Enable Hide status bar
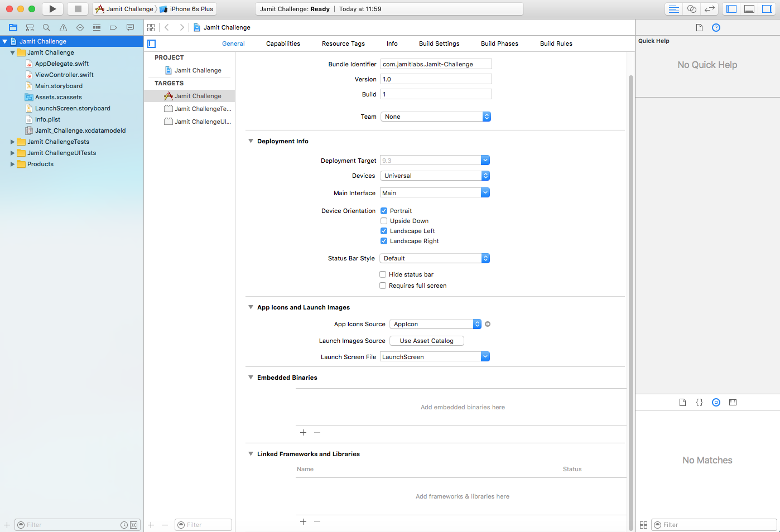This screenshot has width=780, height=532. pyautogui.click(x=383, y=274)
